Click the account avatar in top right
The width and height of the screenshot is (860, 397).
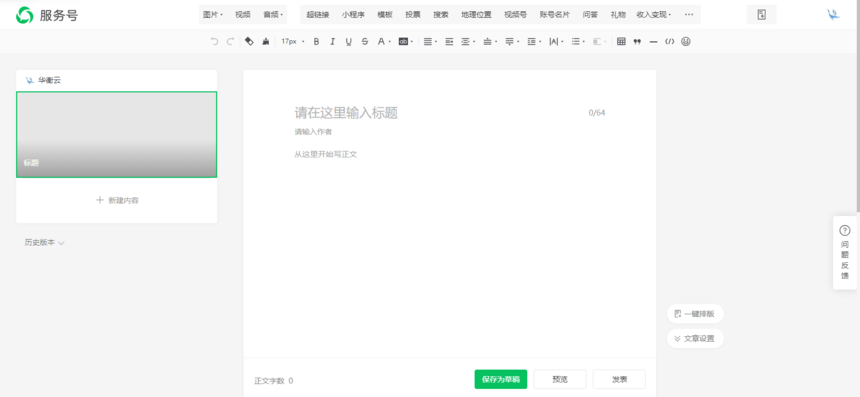tap(834, 15)
